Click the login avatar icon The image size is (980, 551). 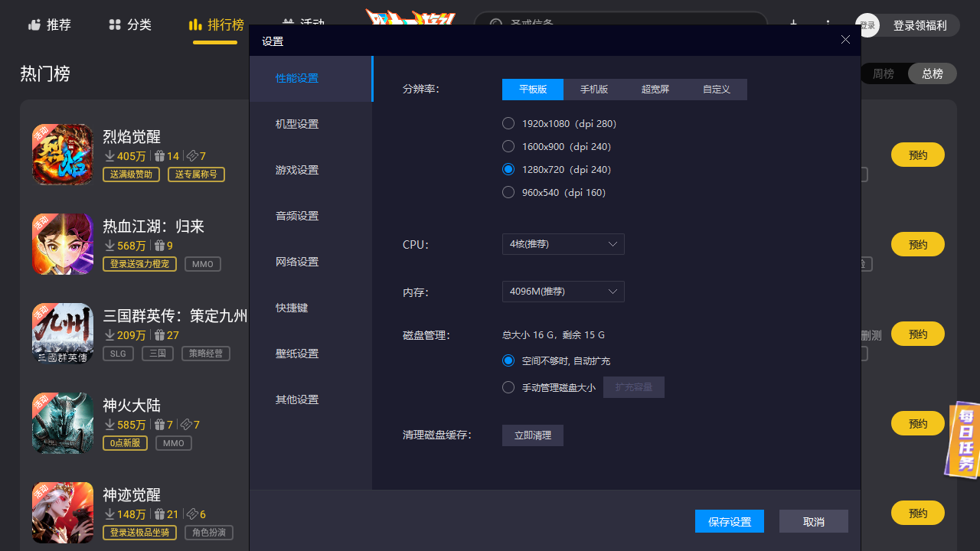coord(867,25)
